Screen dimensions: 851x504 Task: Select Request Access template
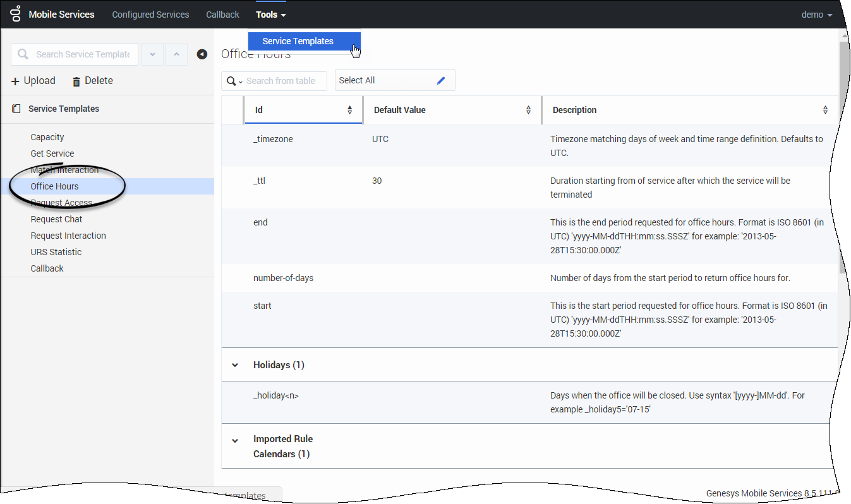pyautogui.click(x=61, y=203)
